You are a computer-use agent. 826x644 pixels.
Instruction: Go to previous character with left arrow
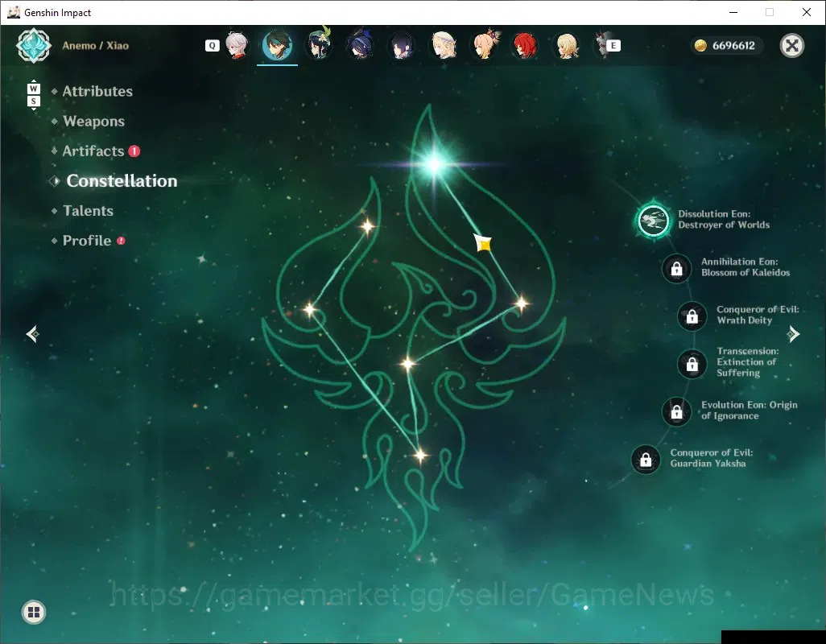[33, 334]
